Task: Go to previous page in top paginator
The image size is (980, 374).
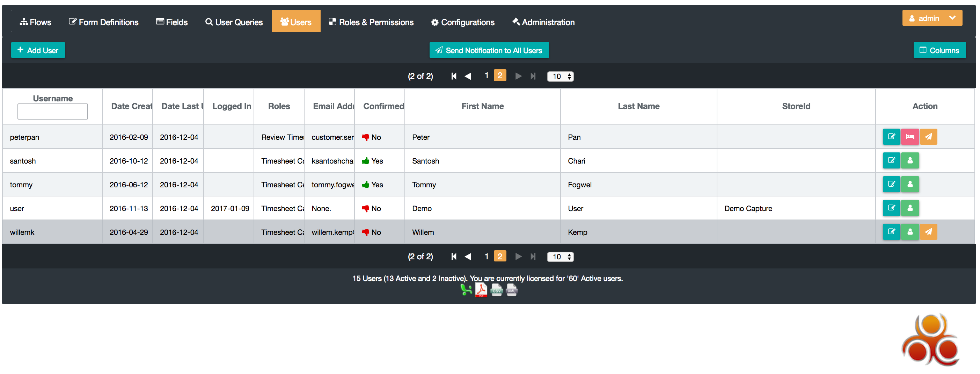Action: click(468, 76)
